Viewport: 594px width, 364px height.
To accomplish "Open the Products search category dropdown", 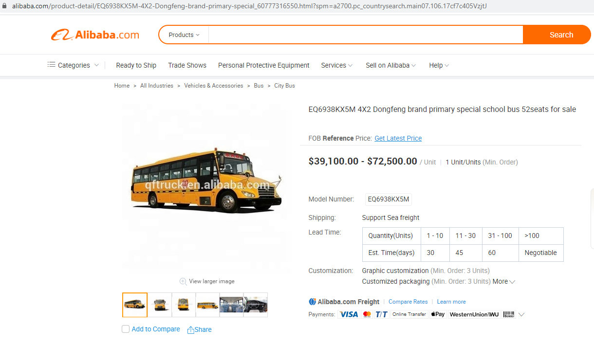I will click(184, 35).
